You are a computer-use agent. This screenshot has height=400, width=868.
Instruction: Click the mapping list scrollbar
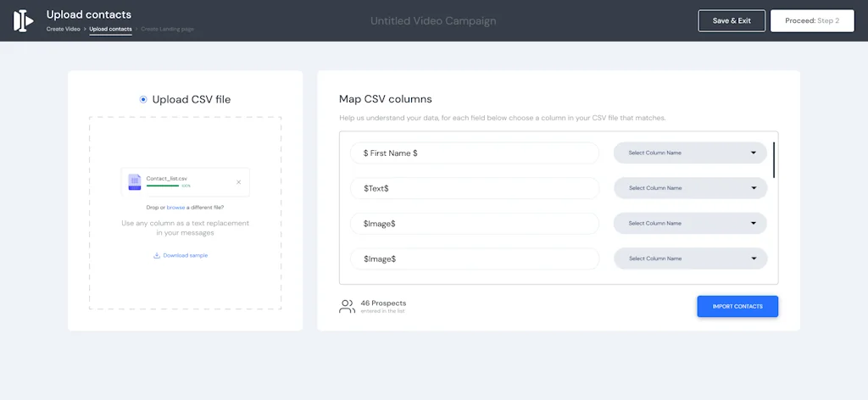click(774, 160)
